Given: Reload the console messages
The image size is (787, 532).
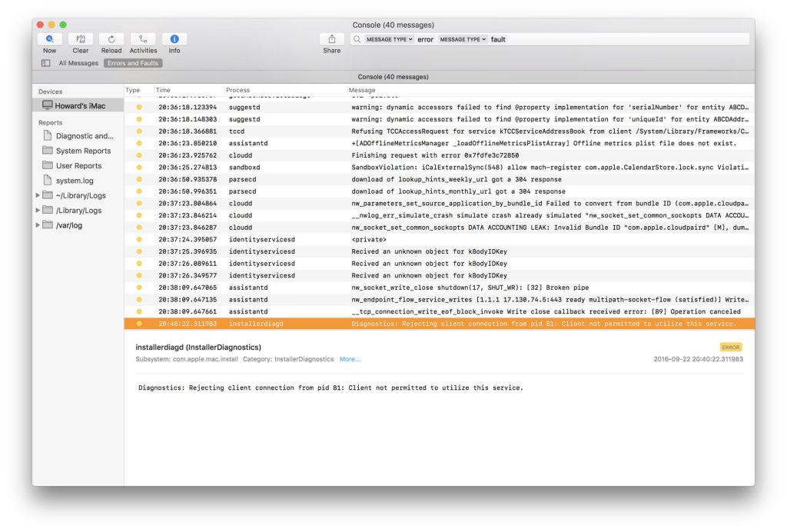Looking at the screenshot, I should [111, 39].
